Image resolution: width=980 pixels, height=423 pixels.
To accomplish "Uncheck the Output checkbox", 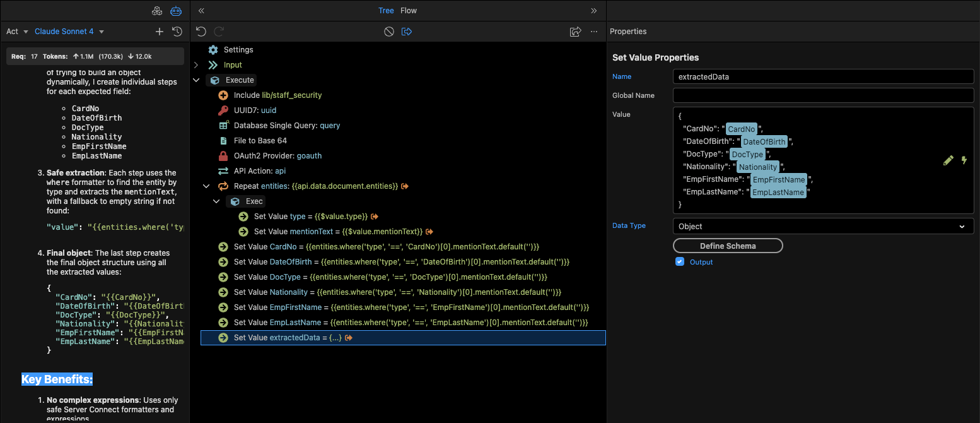I will (680, 261).
